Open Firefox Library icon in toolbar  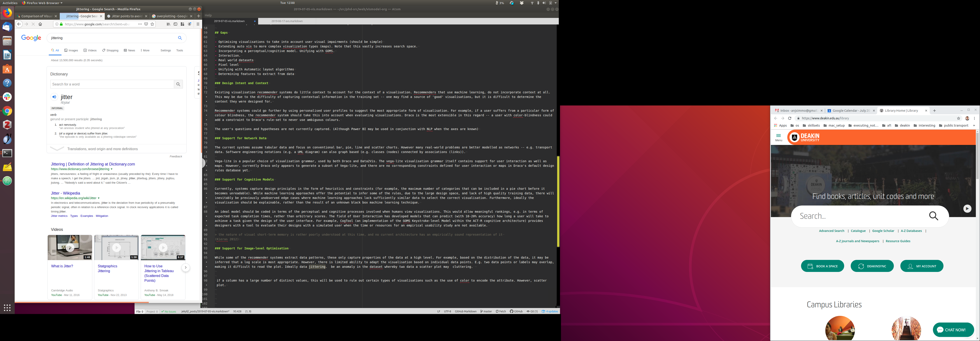point(168,24)
